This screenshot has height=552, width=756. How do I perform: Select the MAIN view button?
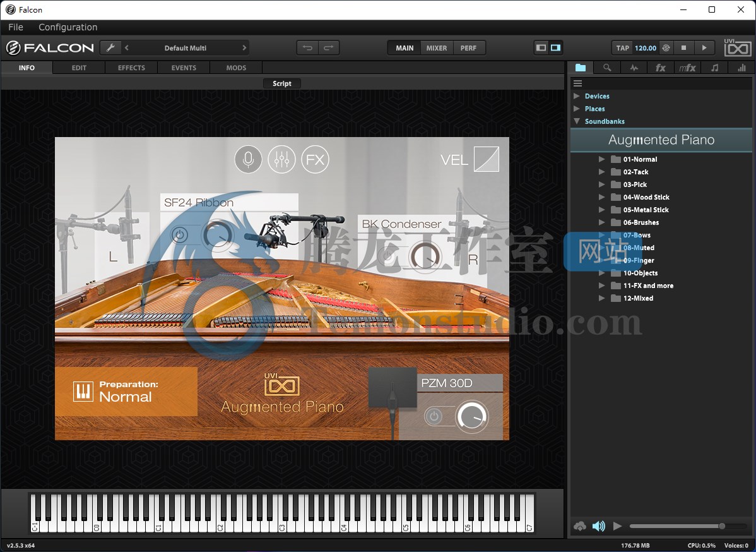[x=405, y=48]
